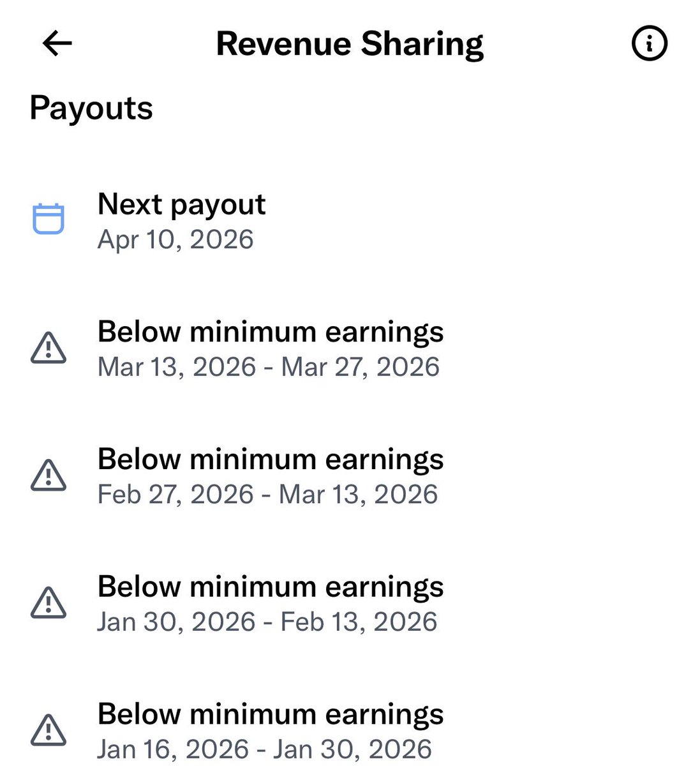This screenshot has width=700, height=766.
Task: Select the Apr 10, 2026 payout date
Action: pos(175,239)
